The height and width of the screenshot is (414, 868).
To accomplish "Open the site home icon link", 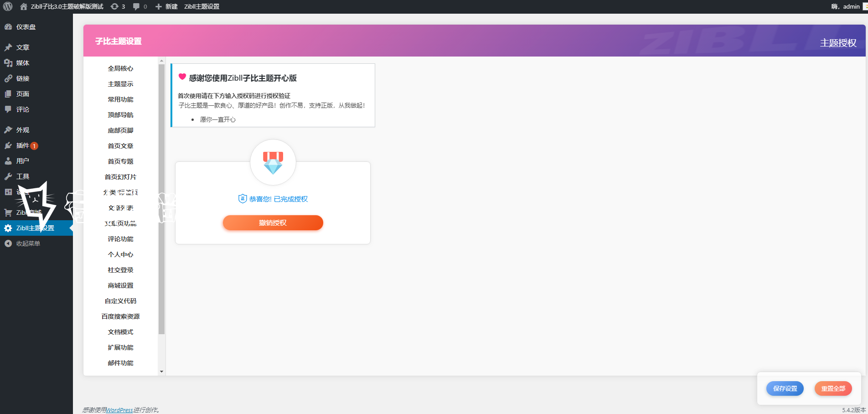I will pos(24,6).
